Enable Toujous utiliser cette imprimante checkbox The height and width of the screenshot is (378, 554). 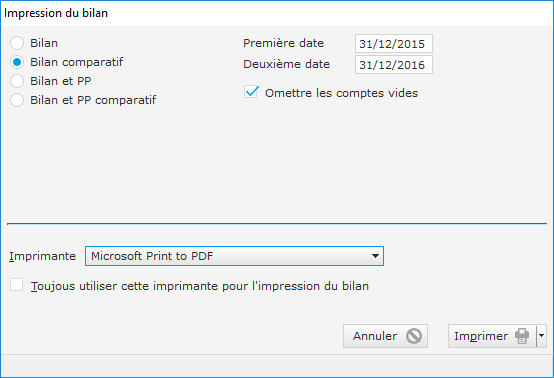(x=17, y=285)
